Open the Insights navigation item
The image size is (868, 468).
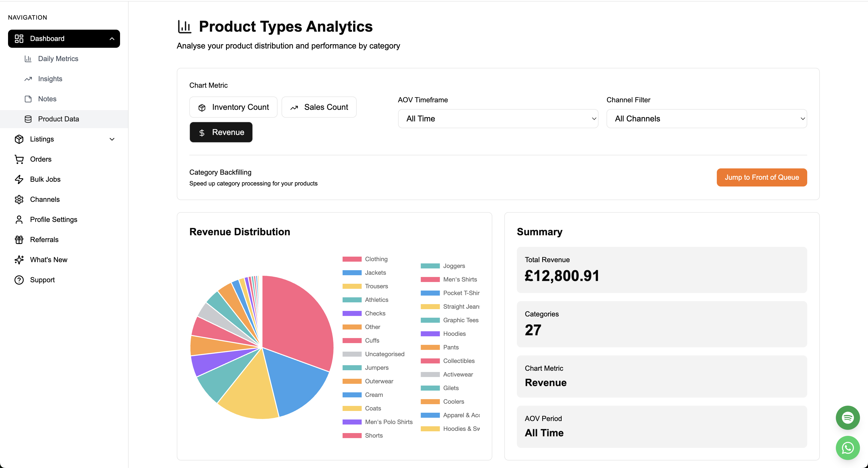50,79
